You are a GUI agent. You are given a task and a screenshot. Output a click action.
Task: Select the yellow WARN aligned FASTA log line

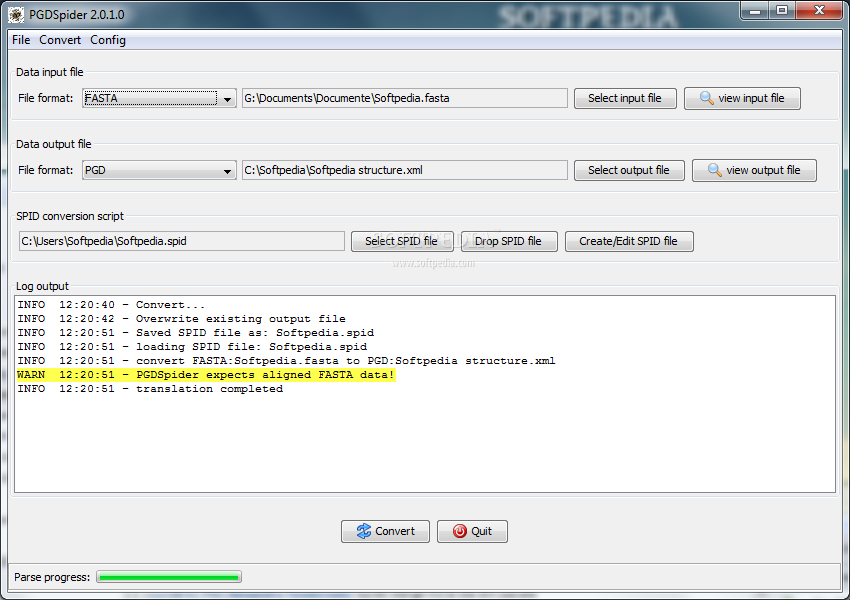(x=206, y=375)
